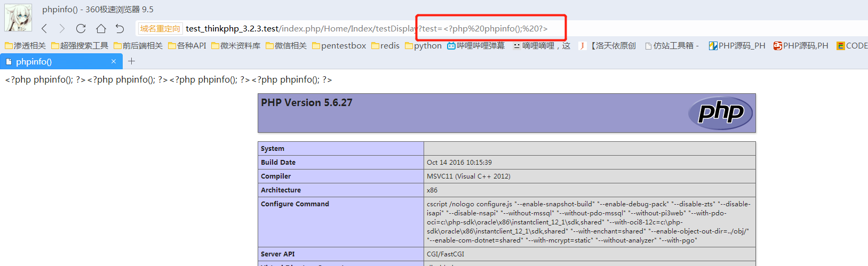The width and height of the screenshot is (868, 266).
Task: Click the System row label
Action: click(x=273, y=149)
